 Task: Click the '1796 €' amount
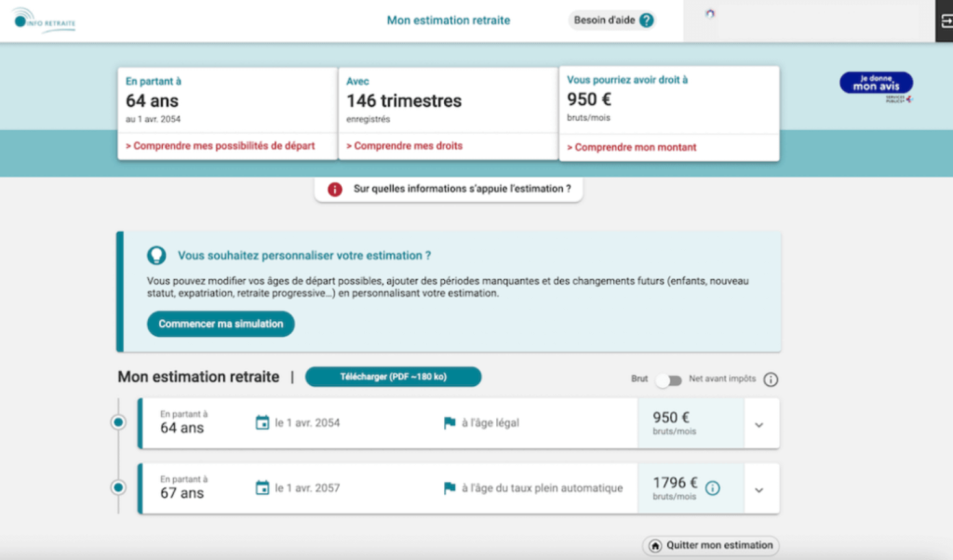[675, 482]
